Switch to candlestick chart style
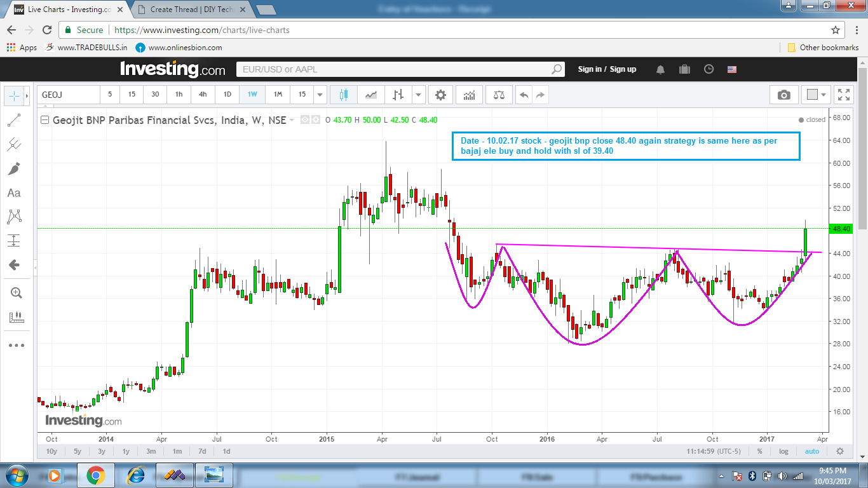This screenshot has height=488, width=868. pyautogui.click(x=344, y=95)
